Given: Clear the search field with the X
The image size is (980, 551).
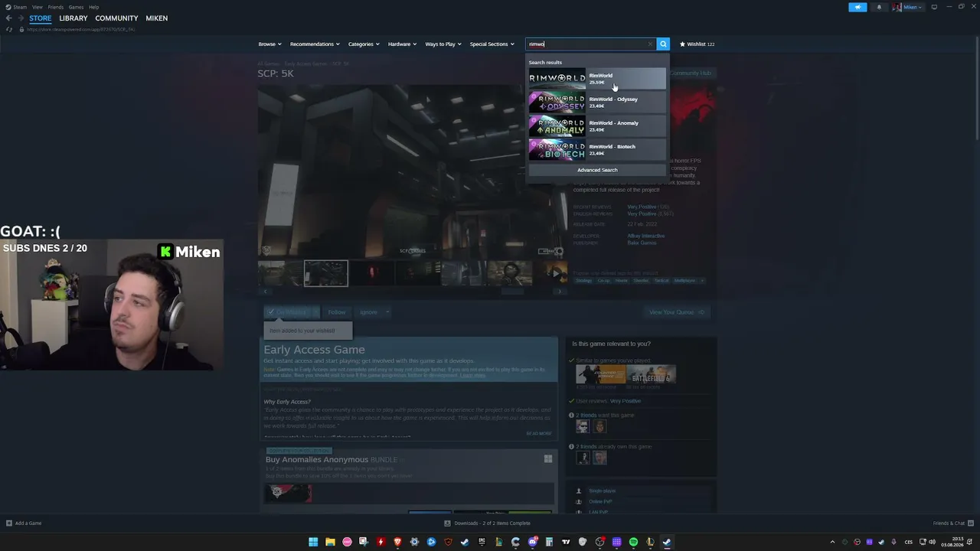Looking at the screenshot, I should point(650,44).
